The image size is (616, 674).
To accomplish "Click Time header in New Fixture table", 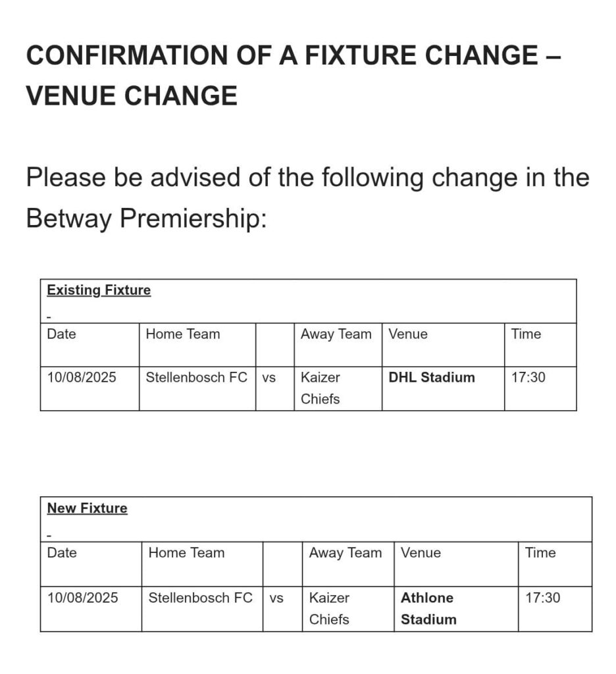I will [540, 553].
